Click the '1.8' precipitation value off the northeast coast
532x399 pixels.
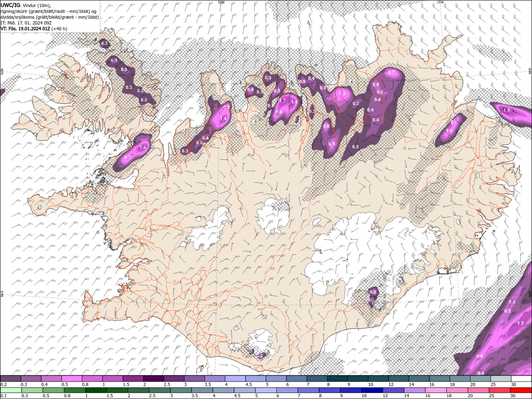click(506, 110)
